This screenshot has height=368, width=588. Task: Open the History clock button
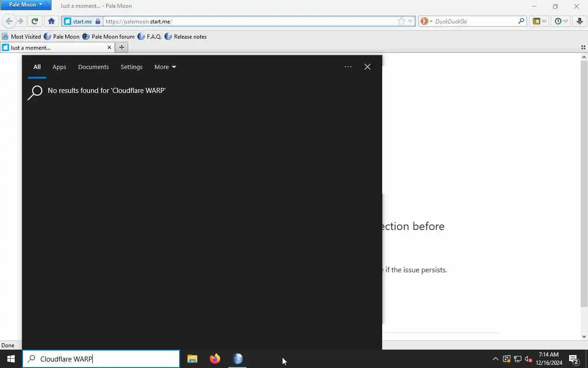pyautogui.click(x=558, y=21)
